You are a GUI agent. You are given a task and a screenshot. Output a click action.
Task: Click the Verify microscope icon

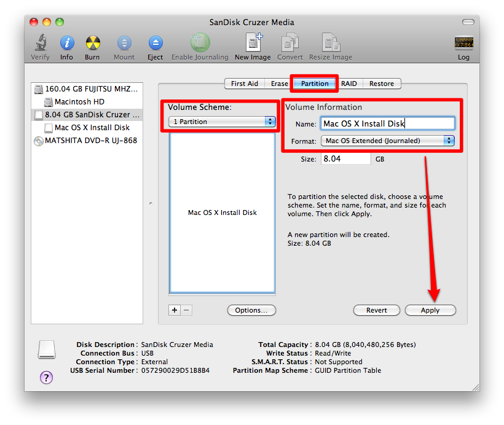tap(40, 44)
